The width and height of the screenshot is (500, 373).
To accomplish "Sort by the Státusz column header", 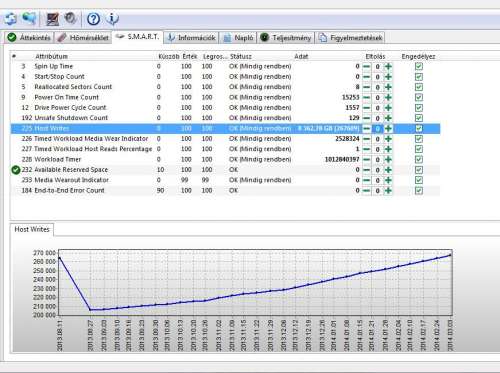I will (x=241, y=56).
